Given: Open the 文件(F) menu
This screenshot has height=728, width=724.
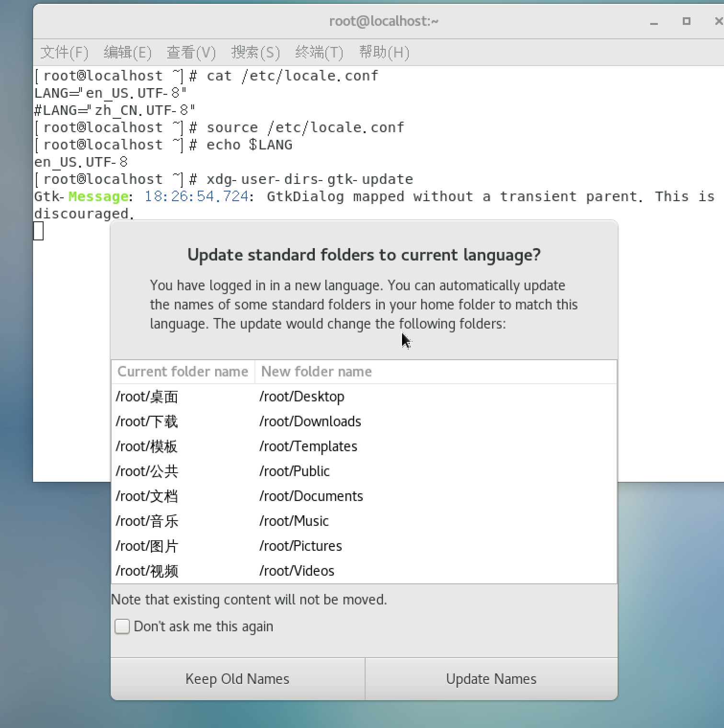Looking at the screenshot, I should point(64,52).
